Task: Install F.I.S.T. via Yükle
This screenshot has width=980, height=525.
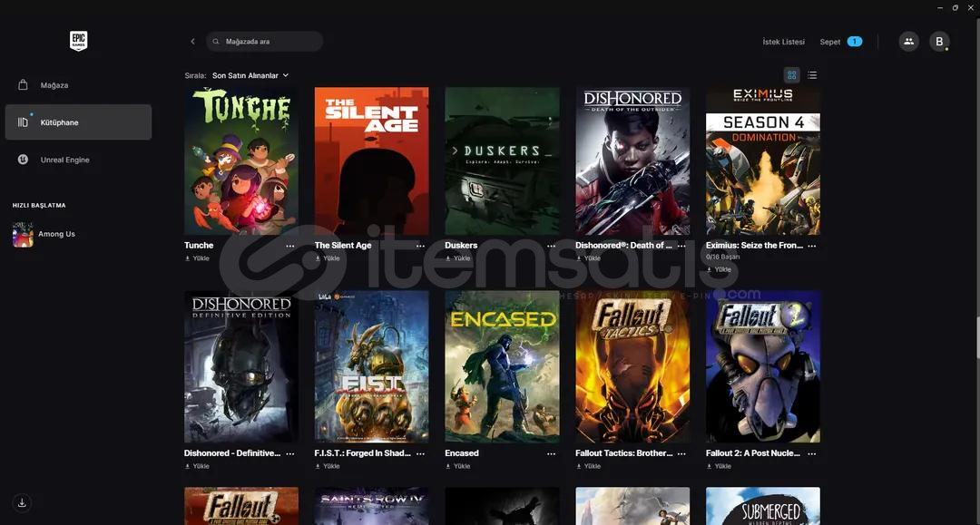Action: click(x=328, y=466)
